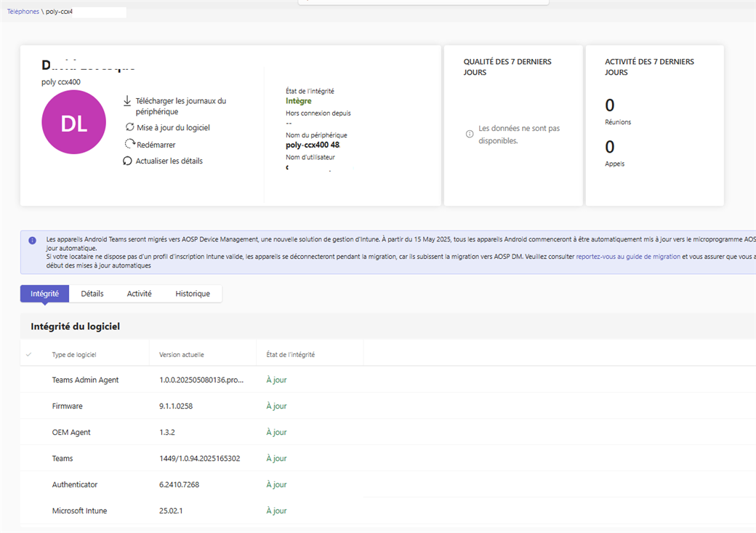Click Actualiser les détails
Viewport: 756px width, 533px height.
(169, 161)
